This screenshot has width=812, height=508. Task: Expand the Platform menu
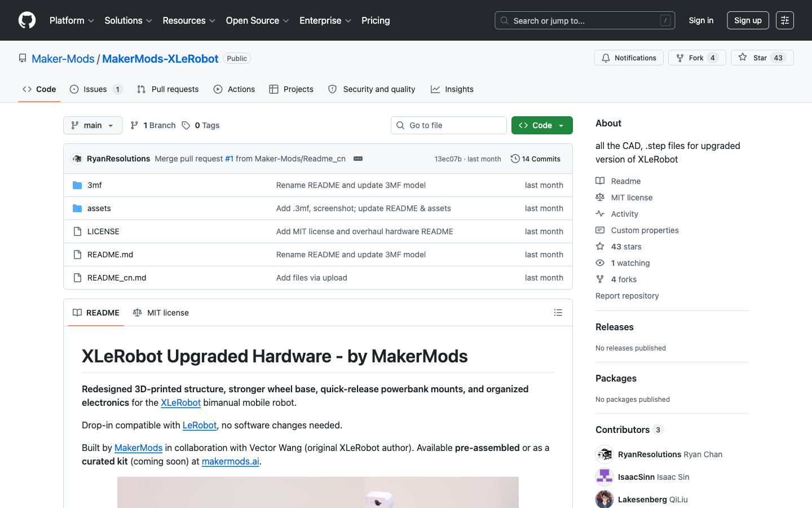(x=72, y=20)
